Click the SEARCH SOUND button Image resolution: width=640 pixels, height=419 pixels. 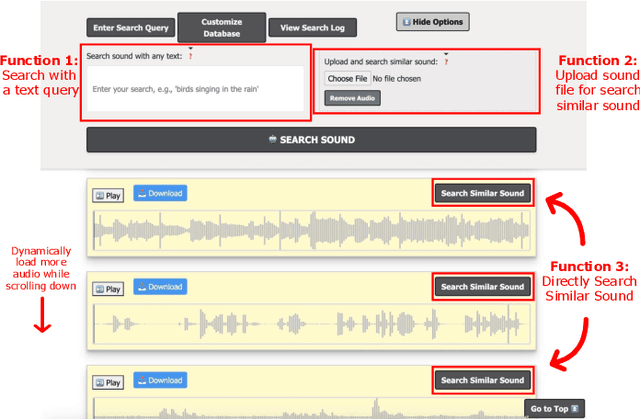311,140
